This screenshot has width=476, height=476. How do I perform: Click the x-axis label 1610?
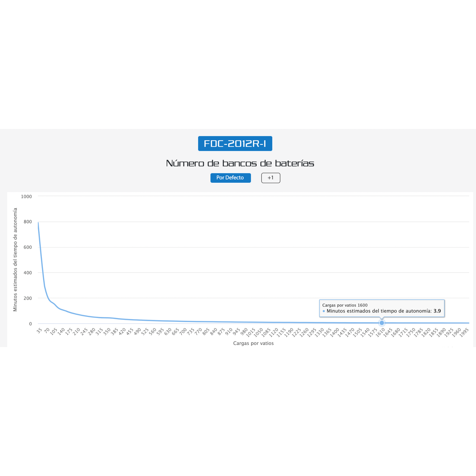click(380, 332)
